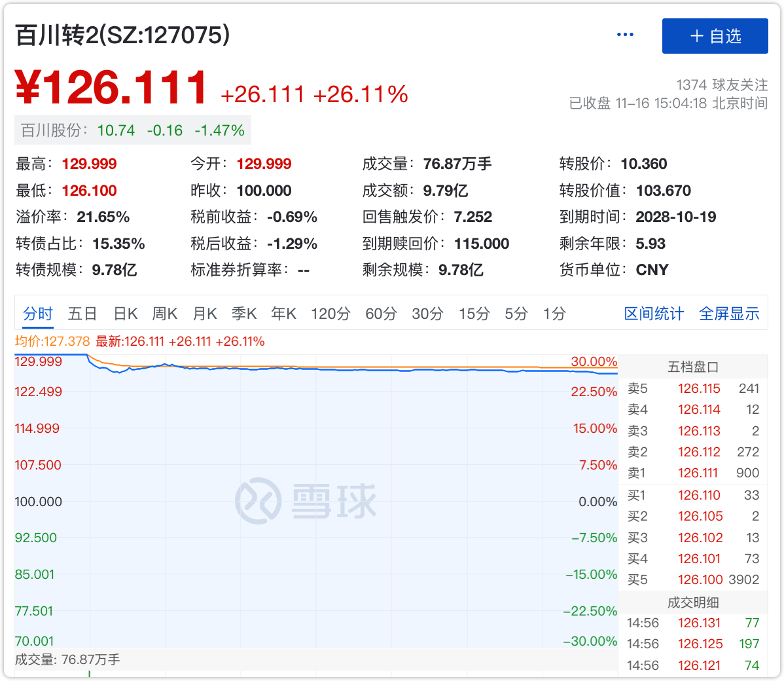The height and width of the screenshot is (681, 784).
Task: Select the 年K yearly chart tab
Action: (284, 314)
